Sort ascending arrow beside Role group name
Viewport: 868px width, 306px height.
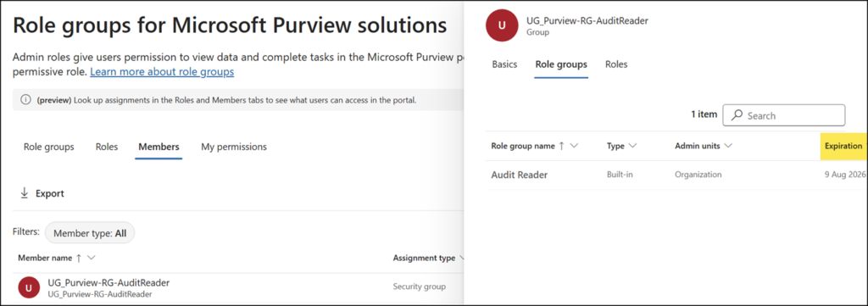[x=561, y=146]
